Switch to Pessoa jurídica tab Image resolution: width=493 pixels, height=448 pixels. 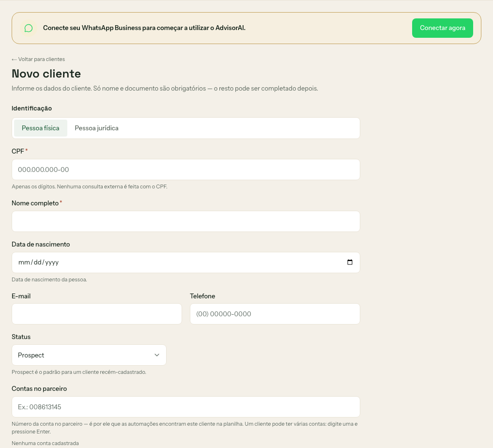tap(96, 128)
